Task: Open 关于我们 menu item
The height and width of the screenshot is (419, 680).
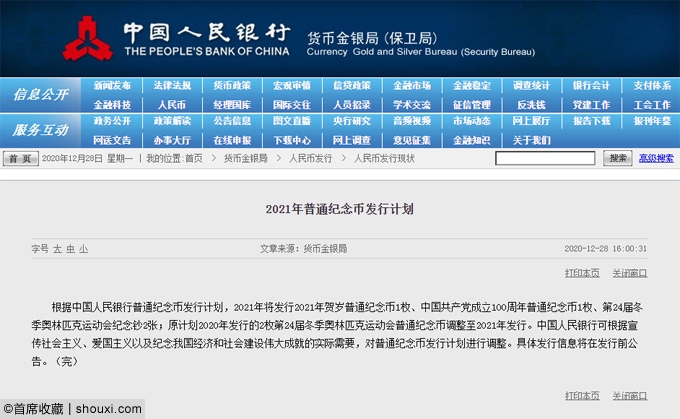Action: [531, 140]
